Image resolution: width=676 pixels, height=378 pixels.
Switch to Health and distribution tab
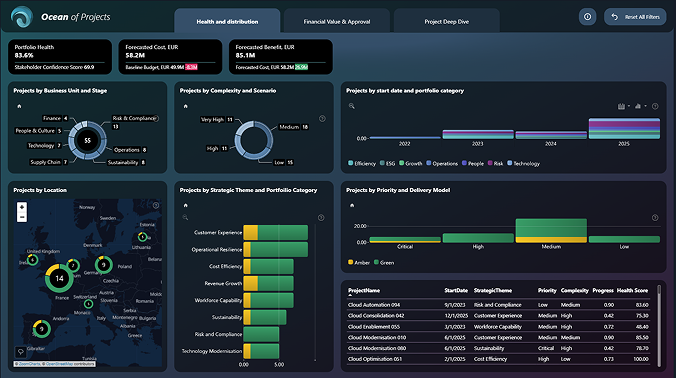(x=227, y=21)
